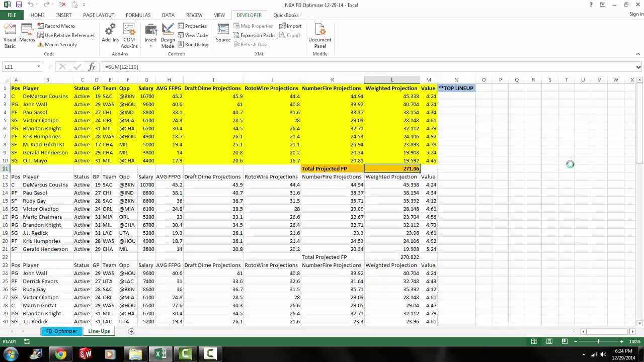Expand the Insert controls dropdown
Screen dimensions: 644x362
point(150,46)
